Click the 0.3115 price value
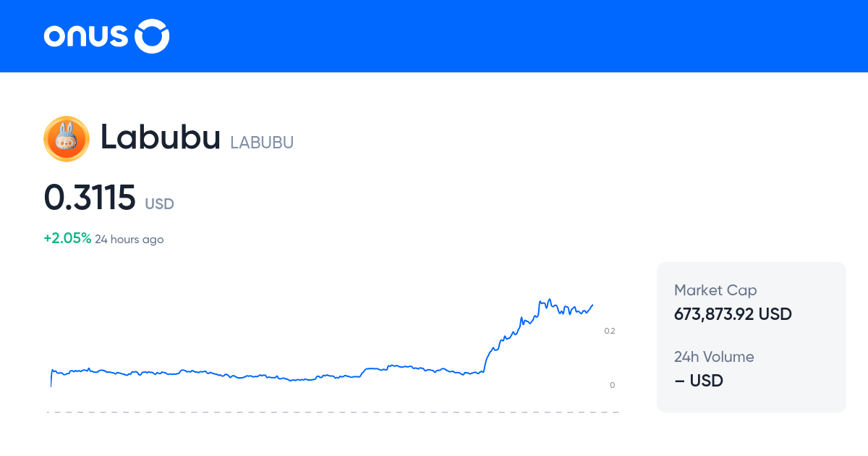868x456 pixels. click(x=90, y=198)
